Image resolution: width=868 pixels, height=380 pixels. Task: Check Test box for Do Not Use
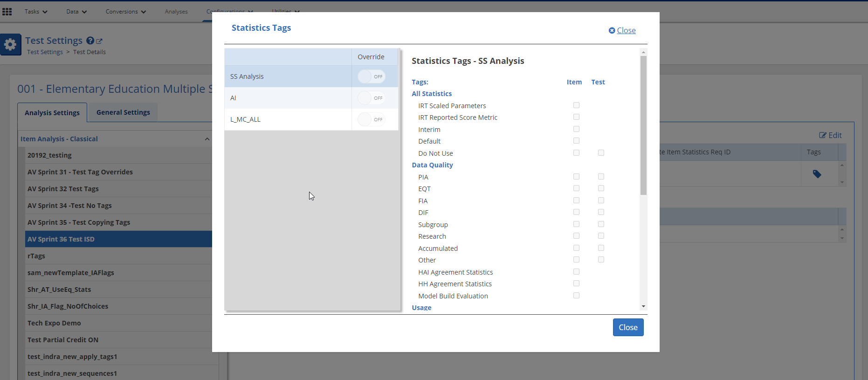[x=601, y=153]
